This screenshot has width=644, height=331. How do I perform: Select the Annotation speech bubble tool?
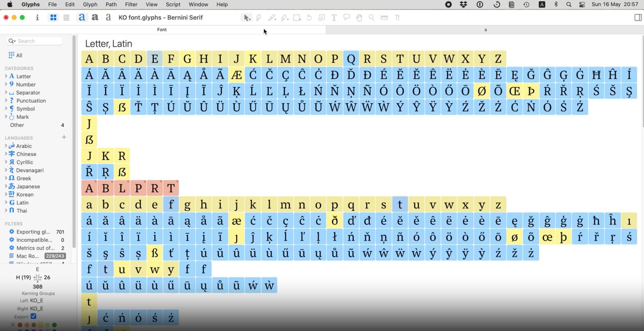(346, 17)
